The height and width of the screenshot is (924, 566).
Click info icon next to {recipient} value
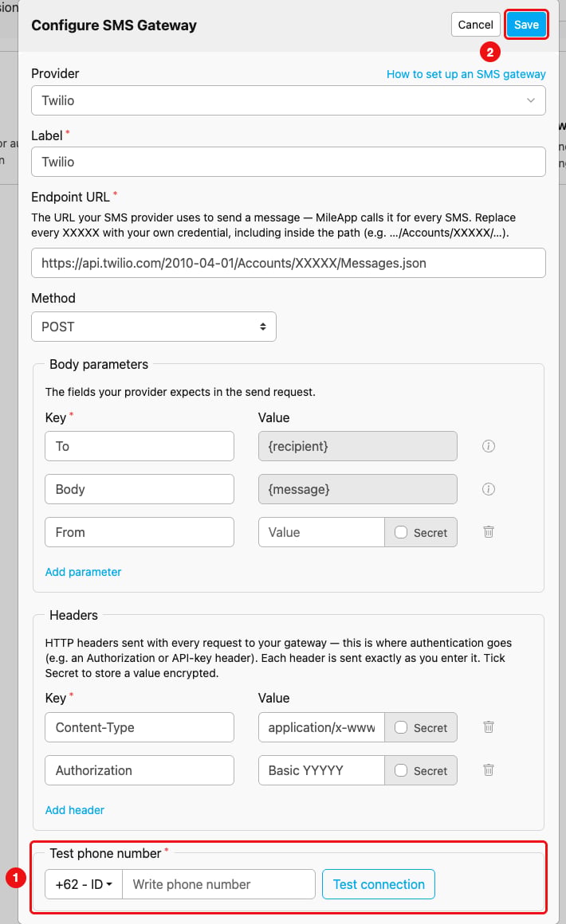click(488, 446)
